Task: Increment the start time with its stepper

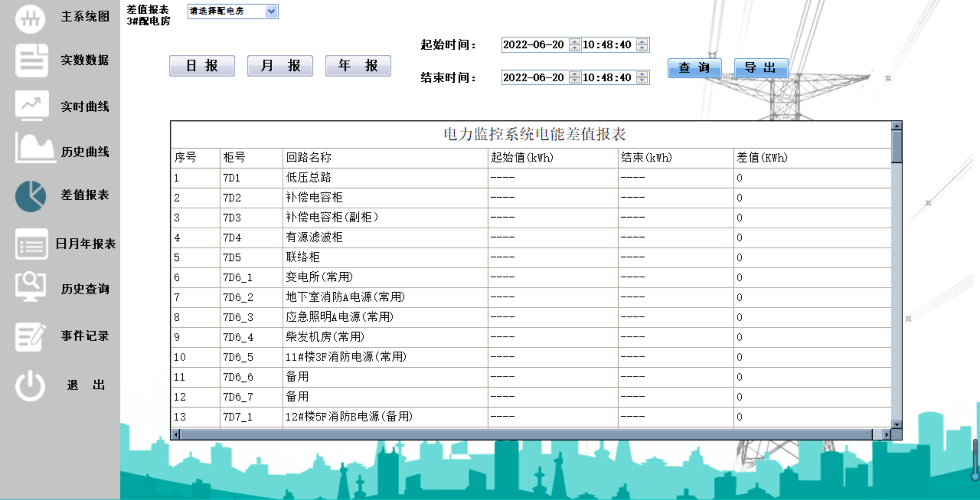Action: tap(642, 42)
